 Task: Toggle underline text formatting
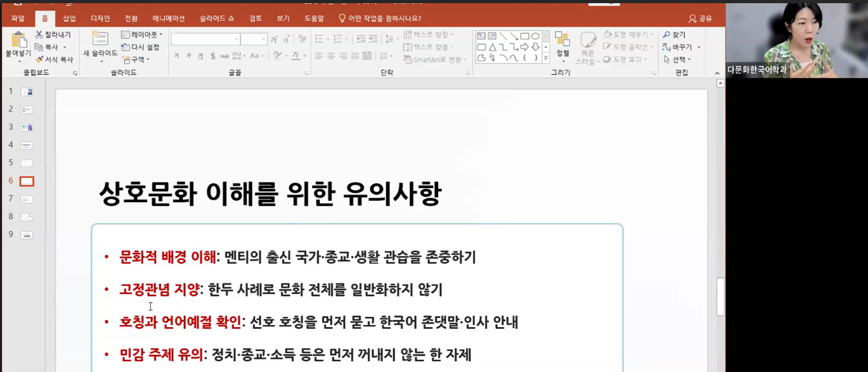(201, 56)
